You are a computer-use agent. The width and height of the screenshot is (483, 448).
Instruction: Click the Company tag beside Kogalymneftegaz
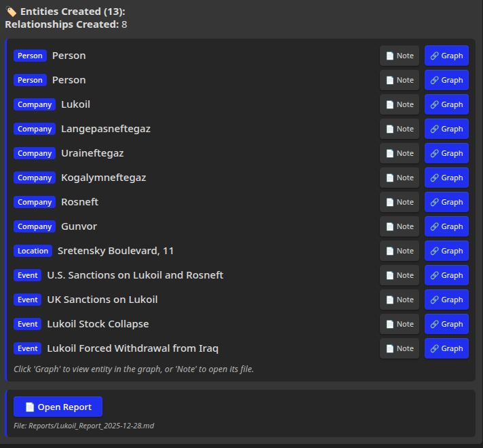coord(35,178)
